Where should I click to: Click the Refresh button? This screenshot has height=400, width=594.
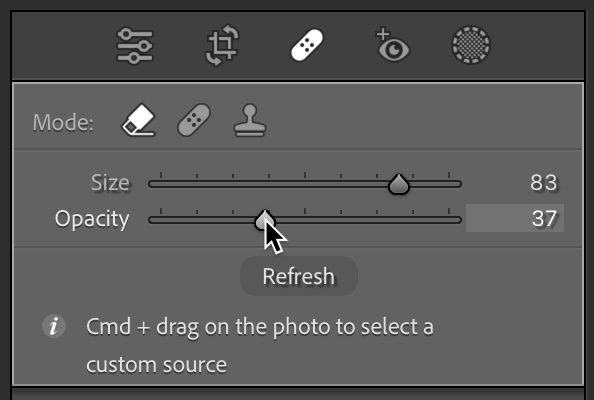pos(299,276)
